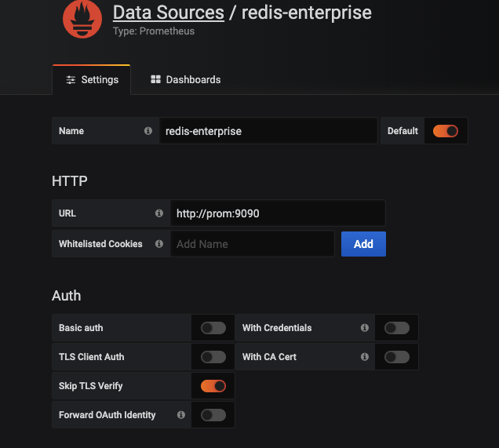This screenshot has height=448, width=499.
Task: Click the Auth section heading
Action: click(x=66, y=296)
